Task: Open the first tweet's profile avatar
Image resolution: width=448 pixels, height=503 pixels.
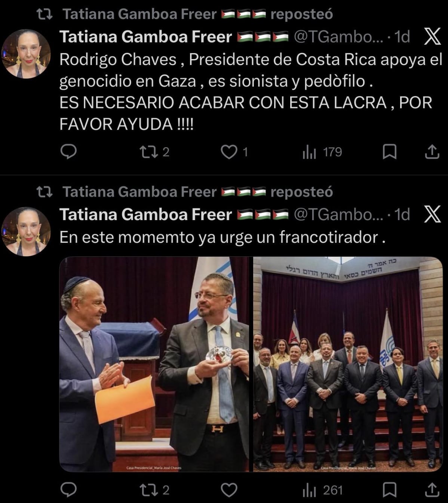Action: 26,54
